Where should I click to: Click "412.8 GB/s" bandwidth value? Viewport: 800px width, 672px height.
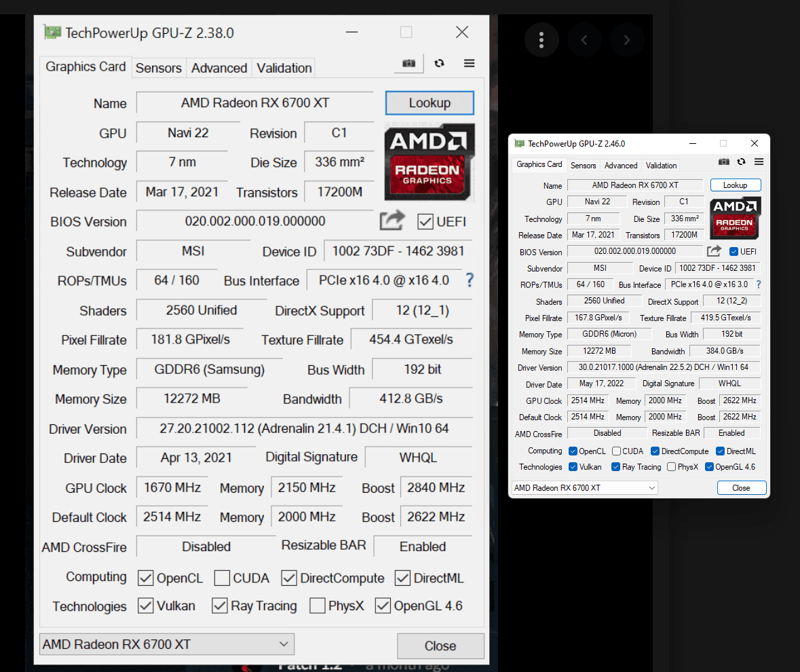411,398
